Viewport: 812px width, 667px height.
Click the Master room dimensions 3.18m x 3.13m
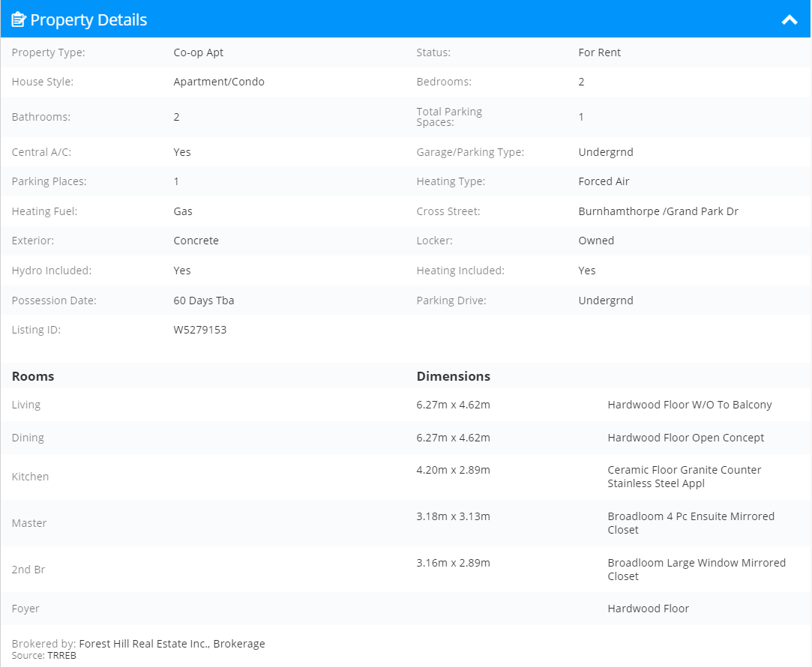coord(453,516)
